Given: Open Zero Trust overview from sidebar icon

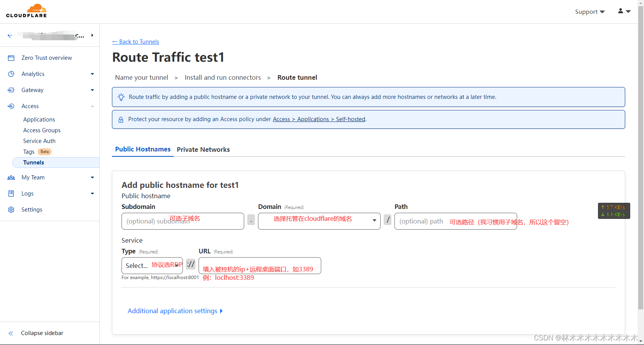Looking at the screenshot, I should pos(11,58).
